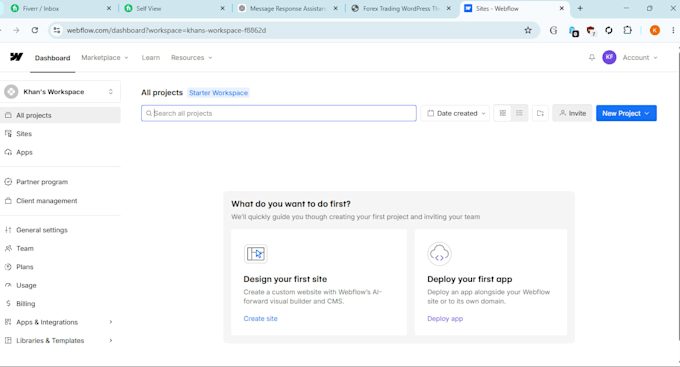Open the notifications bell

(x=592, y=57)
